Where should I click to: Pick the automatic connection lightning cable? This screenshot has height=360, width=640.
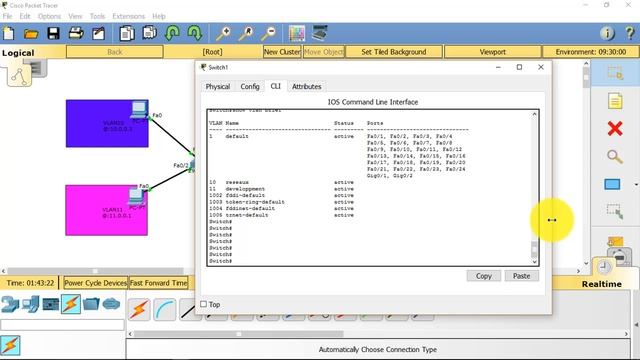coord(139,309)
